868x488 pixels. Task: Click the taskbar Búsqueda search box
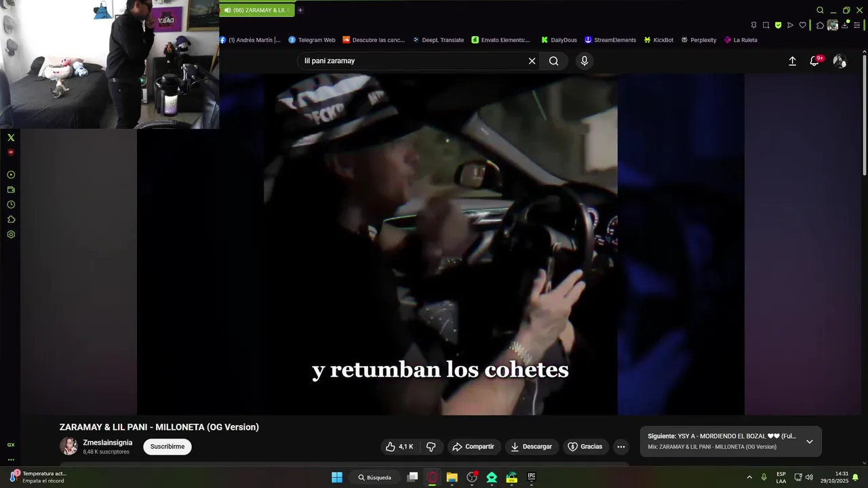tap(375, 477)
